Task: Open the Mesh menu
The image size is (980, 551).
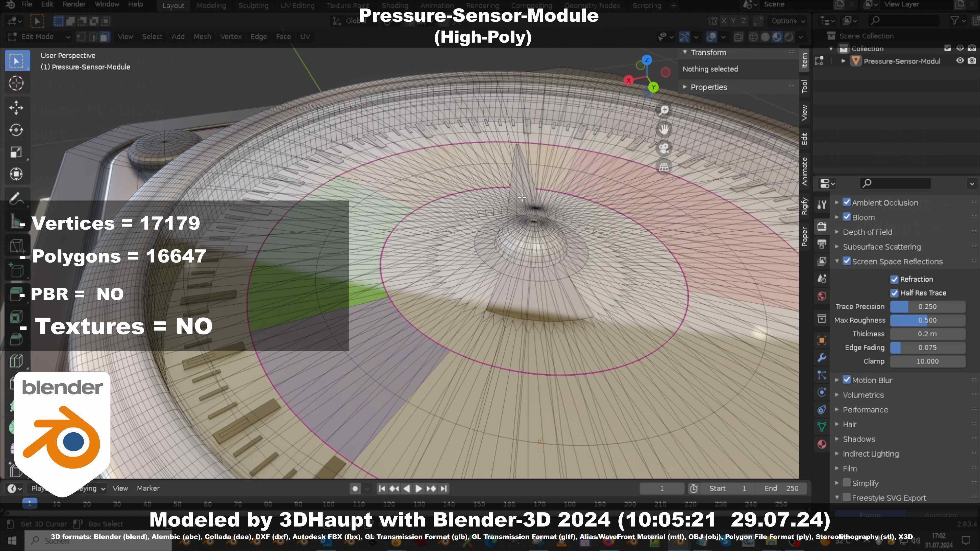Action: coord(202,36)
